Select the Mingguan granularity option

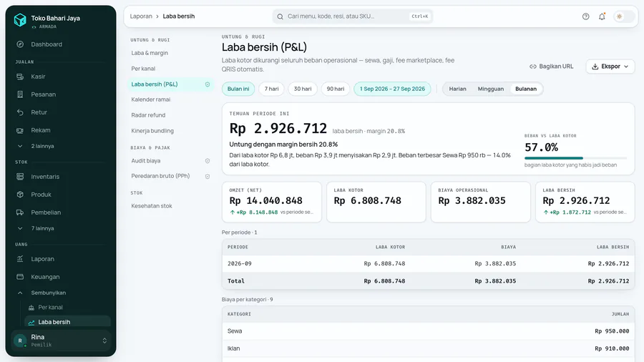point(490,89)
